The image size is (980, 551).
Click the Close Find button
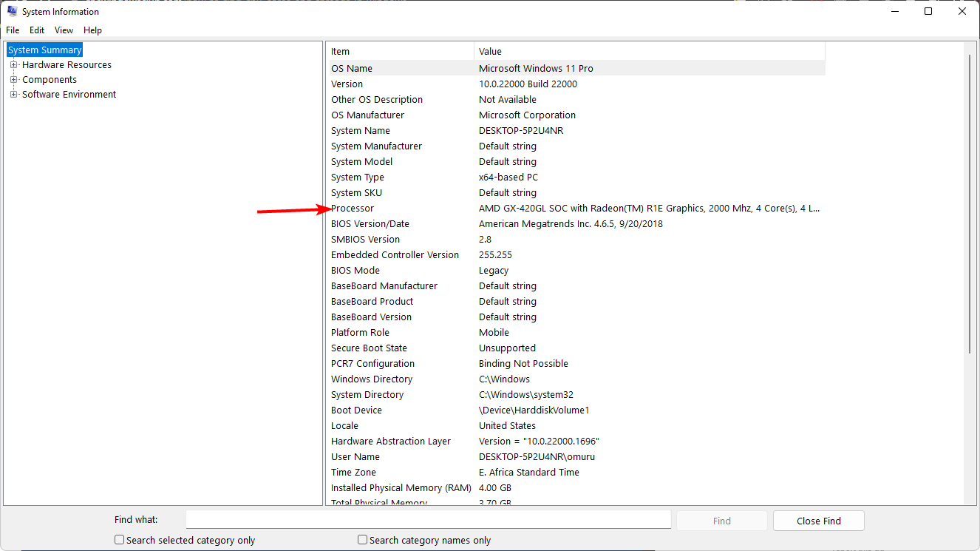(x=818, y=520)
